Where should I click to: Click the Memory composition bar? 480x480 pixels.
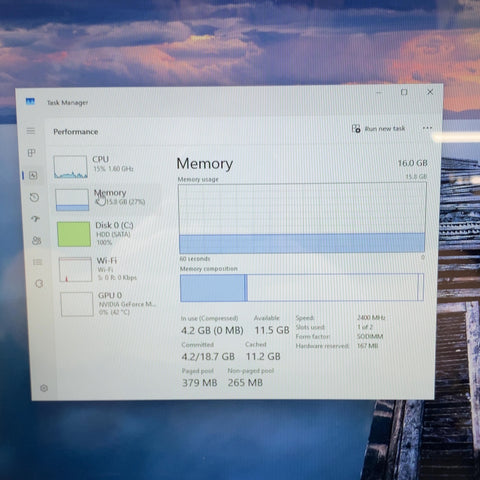click(x=302, y=288)
